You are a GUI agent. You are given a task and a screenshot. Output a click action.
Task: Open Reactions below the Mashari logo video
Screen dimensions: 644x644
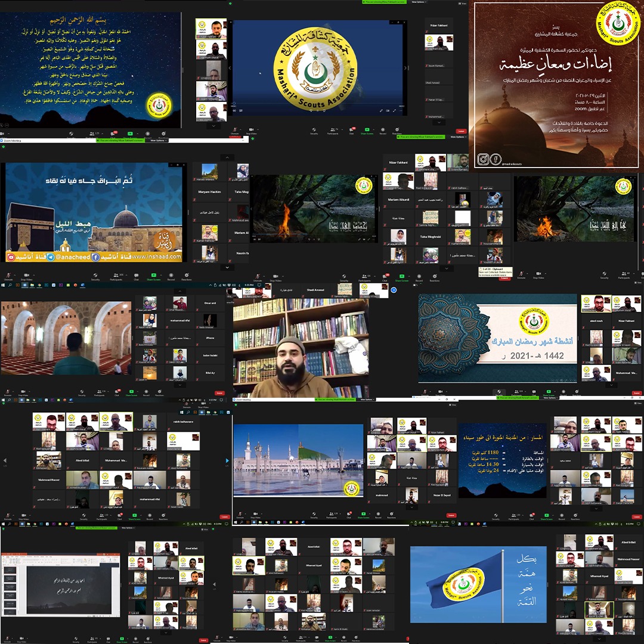click(x=398, y=129)
